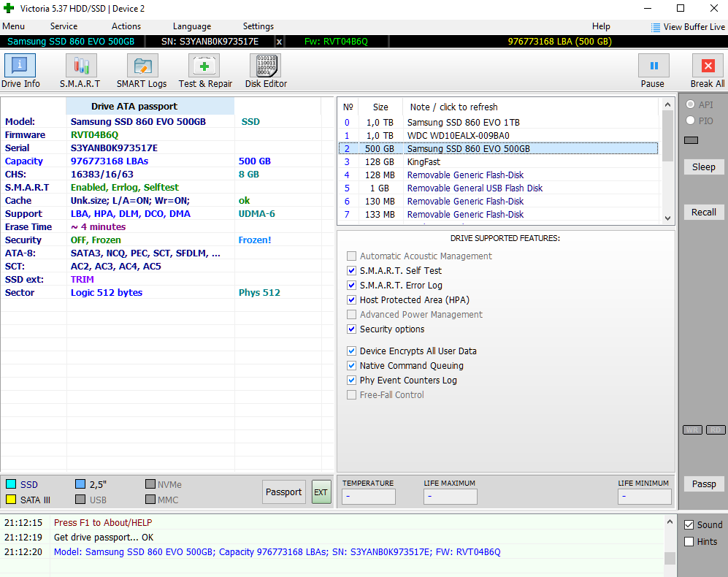Screen dimensions: 728x577
Task: Click the gray USB legend square
Action: tap(80, 500)
